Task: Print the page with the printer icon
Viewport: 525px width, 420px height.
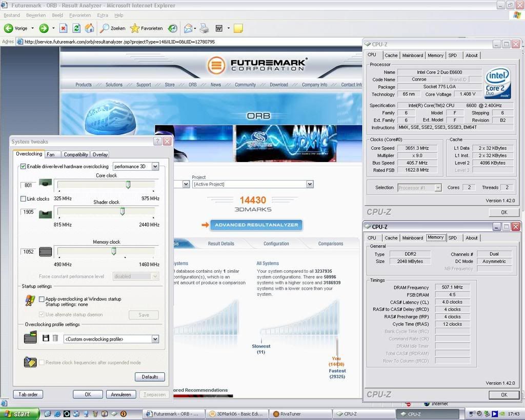Action: point(204,29)
